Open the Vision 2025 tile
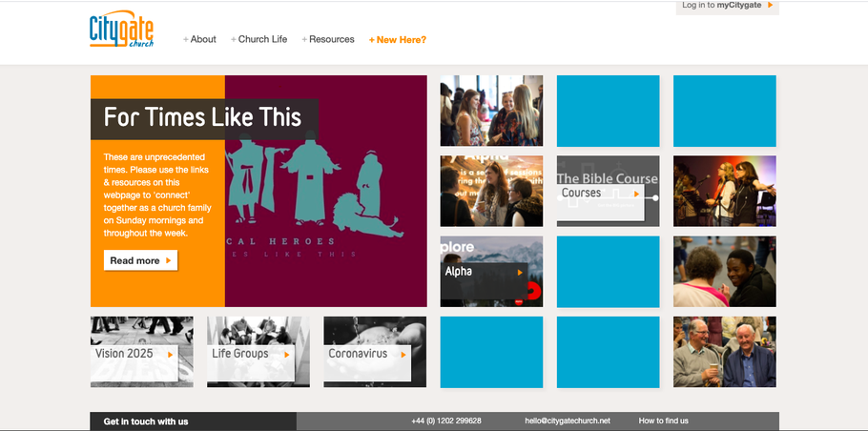The width and height of the screenshot is (868, 431). [x=142, y=352]
